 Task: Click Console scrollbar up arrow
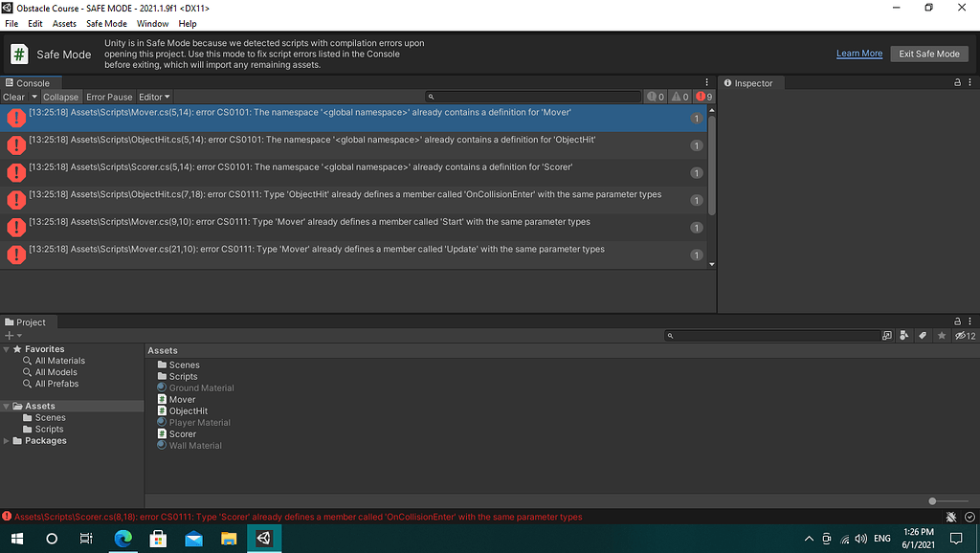711,110
